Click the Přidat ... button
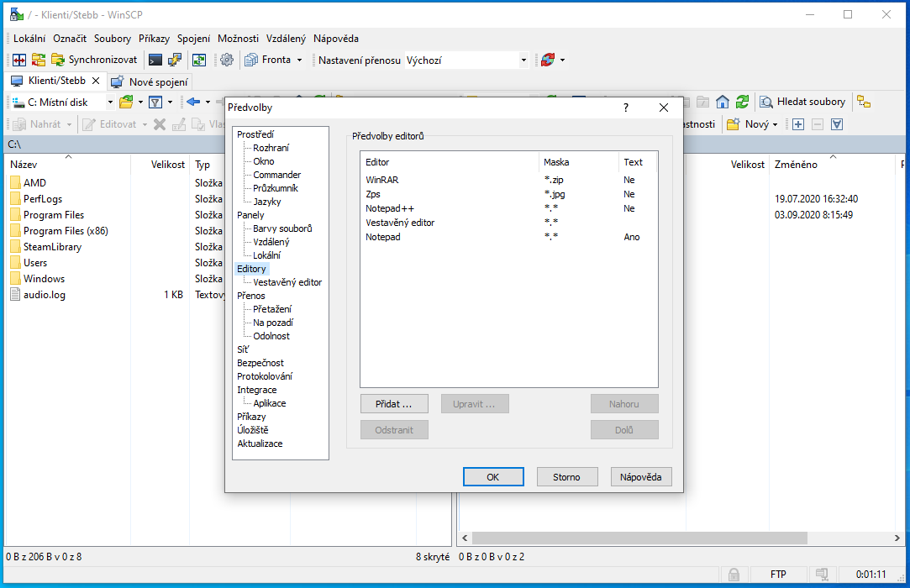The height and width of the screenshot is (588, 910). click(394, 404)
